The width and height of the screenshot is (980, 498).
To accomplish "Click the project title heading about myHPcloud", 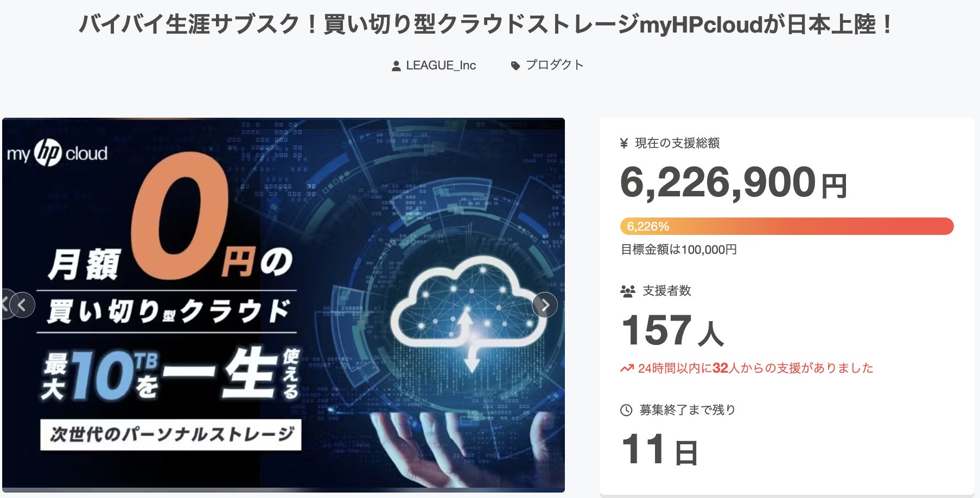I will 486,24.
